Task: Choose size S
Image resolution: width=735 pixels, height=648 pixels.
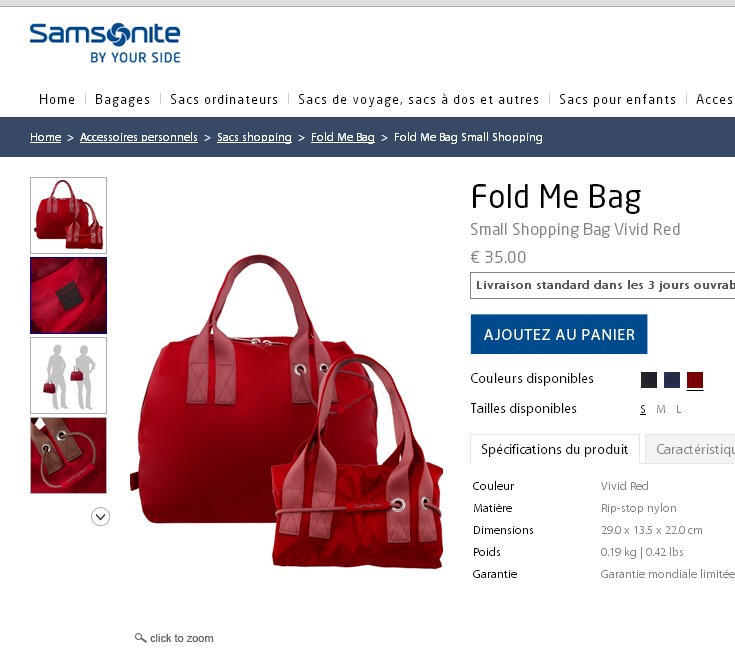Action: point(643,409)
